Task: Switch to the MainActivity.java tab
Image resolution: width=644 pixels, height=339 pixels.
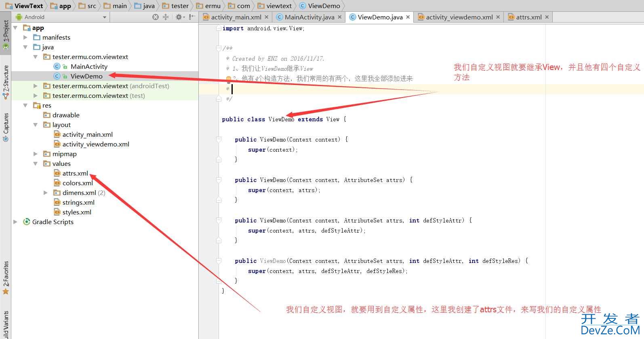Action: pos(309,17)
